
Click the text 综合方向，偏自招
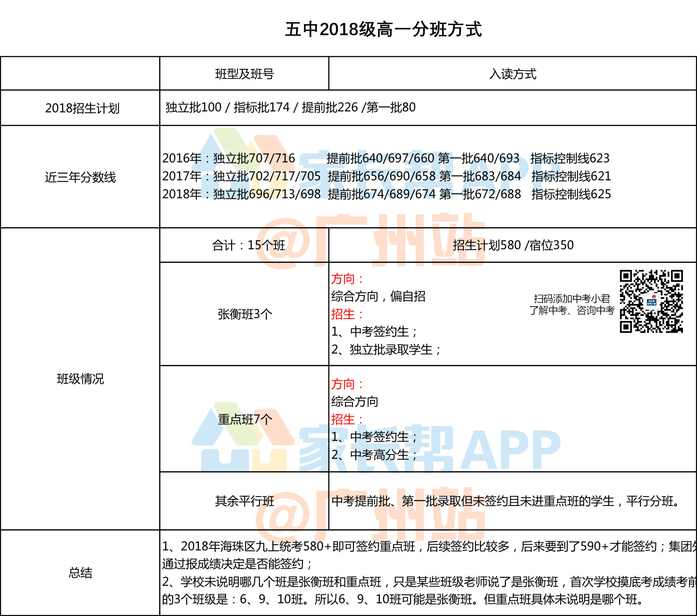[378, 296]
